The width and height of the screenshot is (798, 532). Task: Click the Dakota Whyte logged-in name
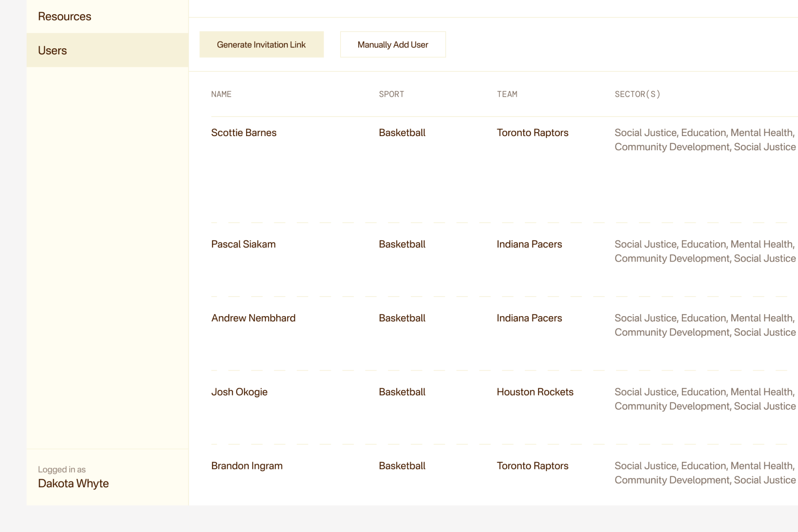pos(73,484)
